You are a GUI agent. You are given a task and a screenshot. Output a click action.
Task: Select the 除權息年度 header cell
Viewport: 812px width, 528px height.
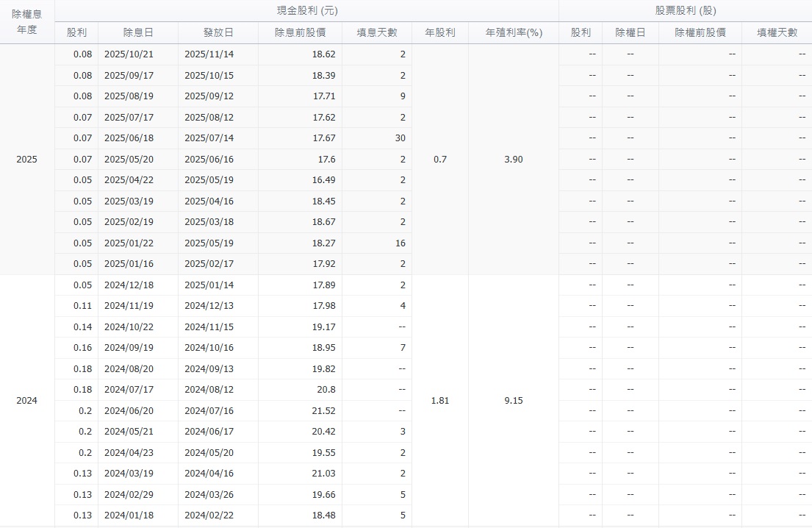27,22
